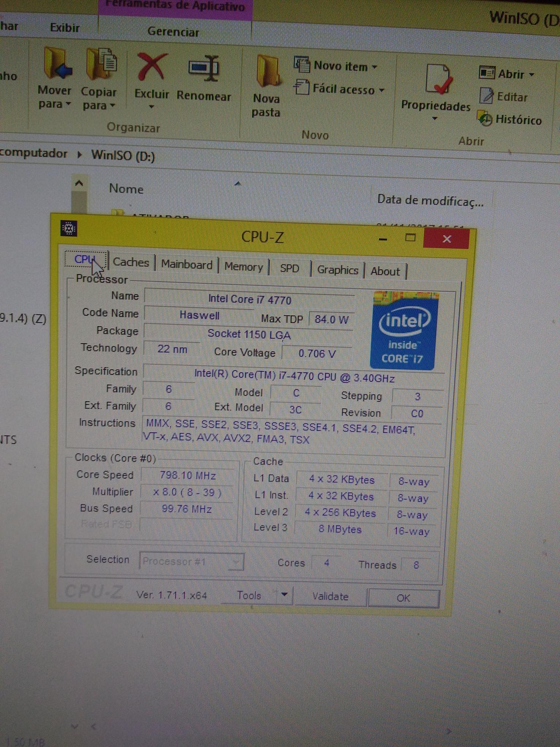Click the Ext. Model value '3C'
The height and width of the screenshot is (747, 560).
[x=295, y=410]
